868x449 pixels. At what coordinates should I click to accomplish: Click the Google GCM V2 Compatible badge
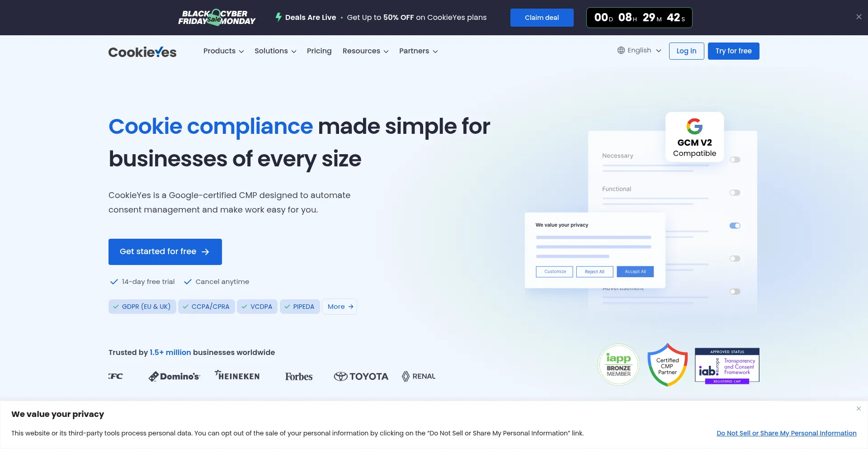tap(694, 137)
